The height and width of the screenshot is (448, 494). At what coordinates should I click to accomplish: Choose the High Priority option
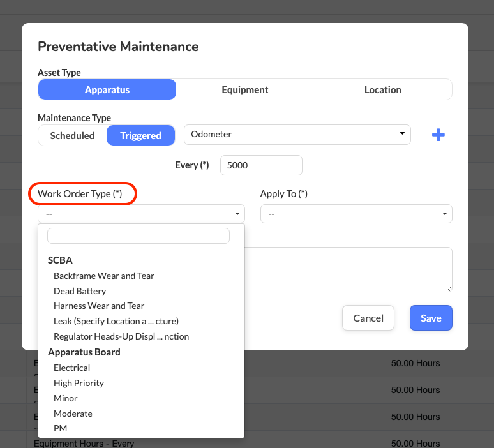tap(79, 383)
